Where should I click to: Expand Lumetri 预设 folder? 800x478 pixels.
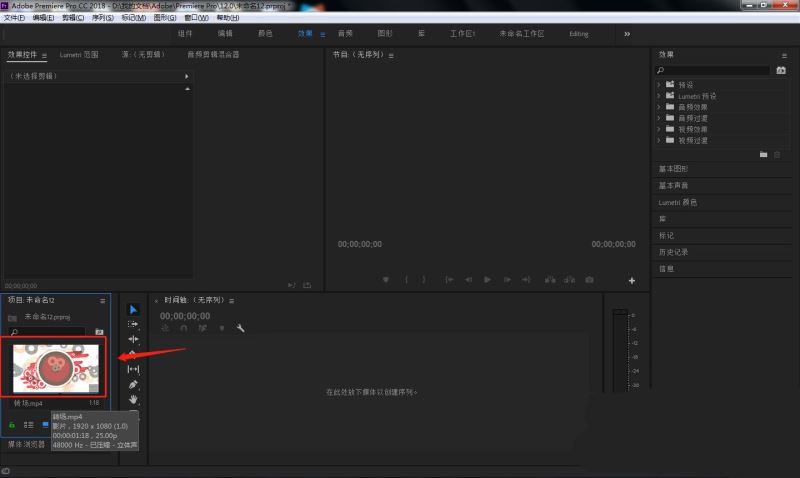659,96
